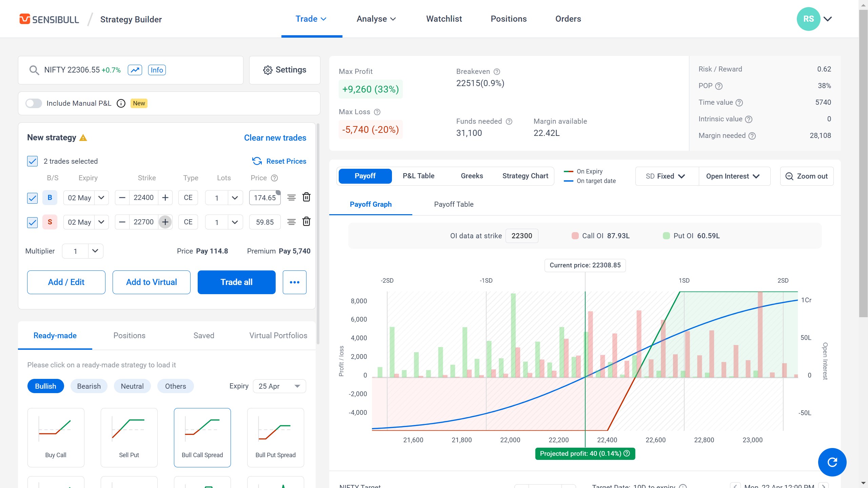Select the Bullish strategy filter
This screenshot has height=488, width=868.
click(x=46, y=386)
